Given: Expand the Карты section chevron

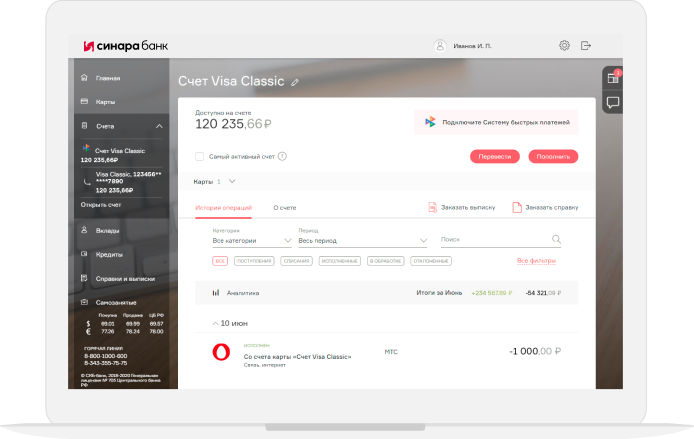Looking at the screenshot, I should point(232,182).
